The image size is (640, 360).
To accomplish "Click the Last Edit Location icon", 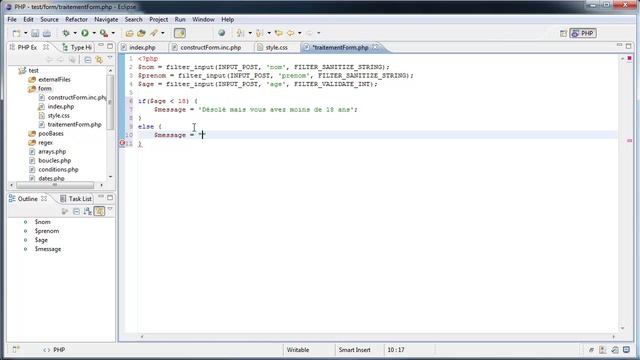I will point(279,33).
